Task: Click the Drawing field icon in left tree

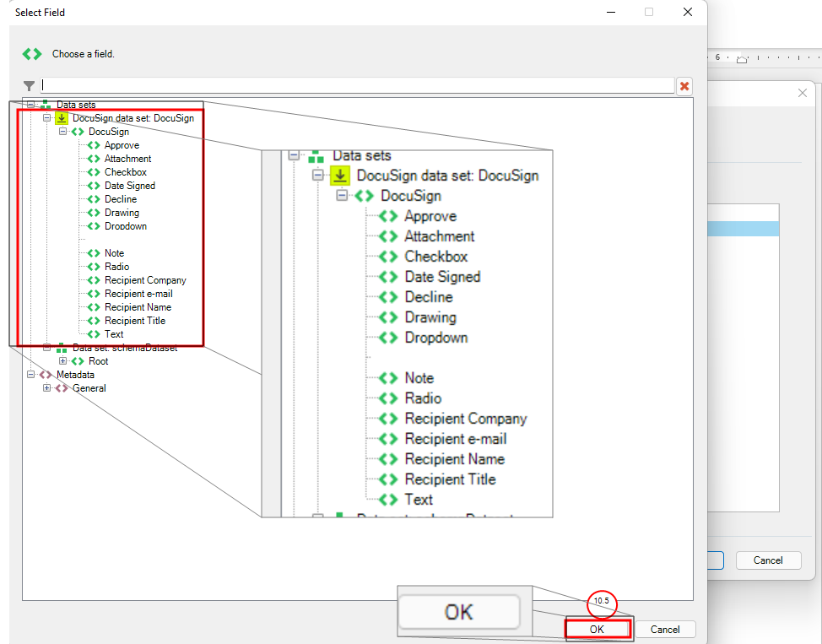Action: tap(94, 213)
